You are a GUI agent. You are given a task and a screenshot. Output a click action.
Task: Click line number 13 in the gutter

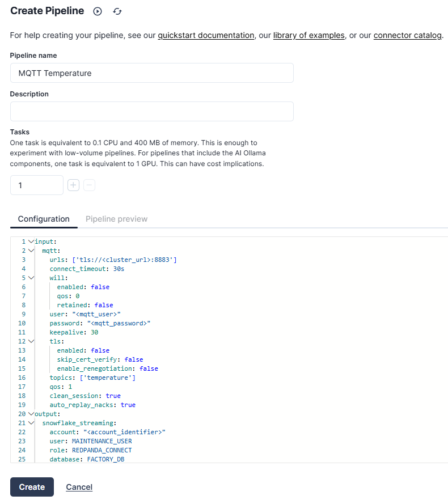(x=22, y=350)
